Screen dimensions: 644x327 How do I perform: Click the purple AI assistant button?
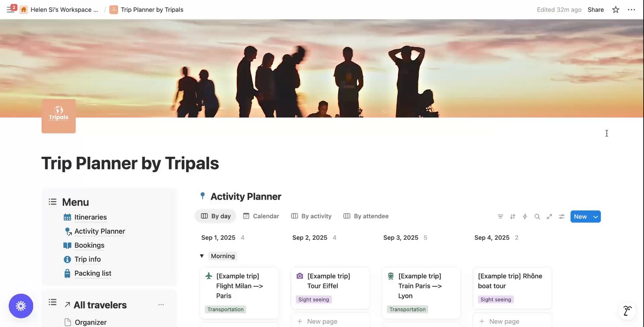pyautogui.click(x=21, y=306)
